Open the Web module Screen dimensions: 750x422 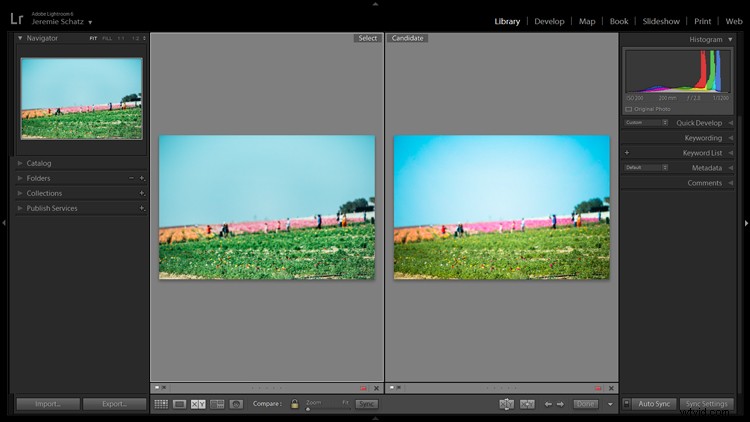pos(734,22)
